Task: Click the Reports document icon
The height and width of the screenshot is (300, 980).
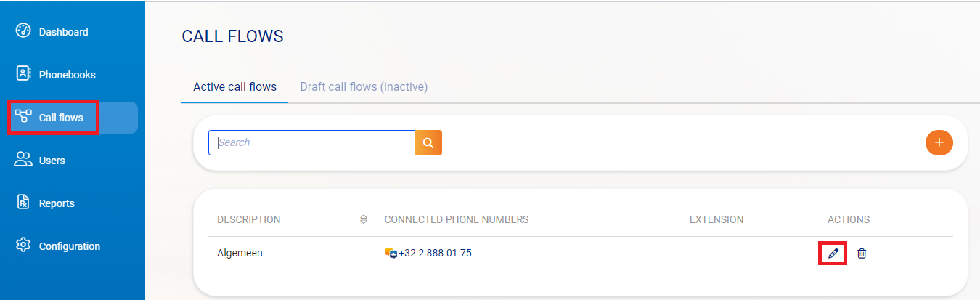Action: tap(23, 203)
